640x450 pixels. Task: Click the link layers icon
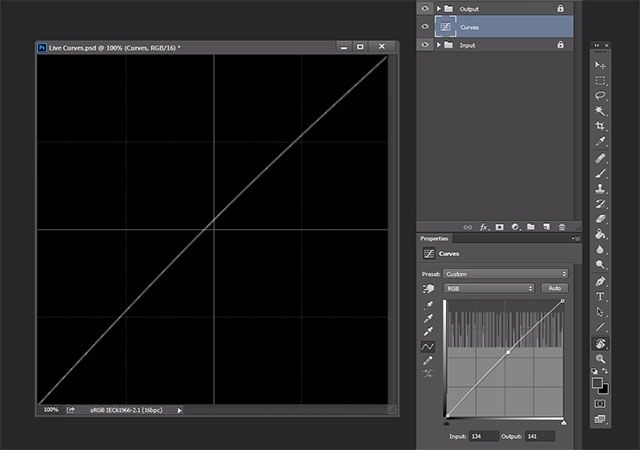click(x=468, y=227)
